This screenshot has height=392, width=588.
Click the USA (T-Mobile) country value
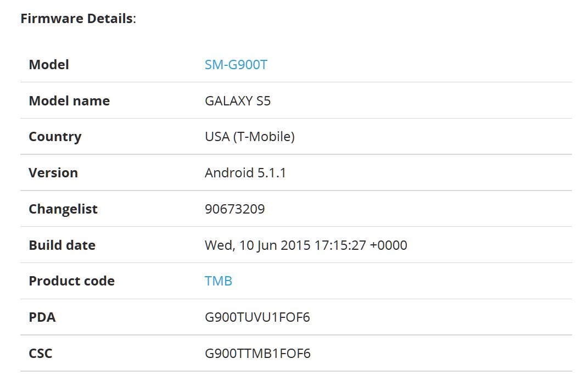250,137
